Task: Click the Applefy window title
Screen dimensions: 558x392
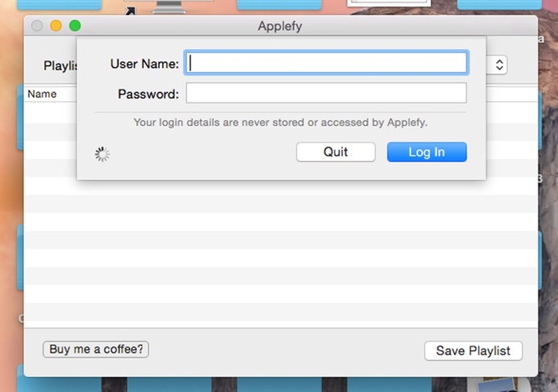Action: [x=280, y=26]
